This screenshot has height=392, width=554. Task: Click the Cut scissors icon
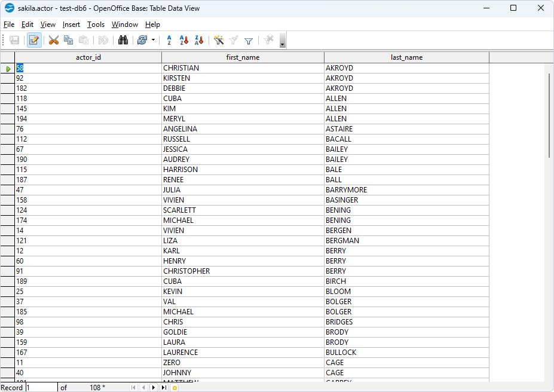coord(53,39)
